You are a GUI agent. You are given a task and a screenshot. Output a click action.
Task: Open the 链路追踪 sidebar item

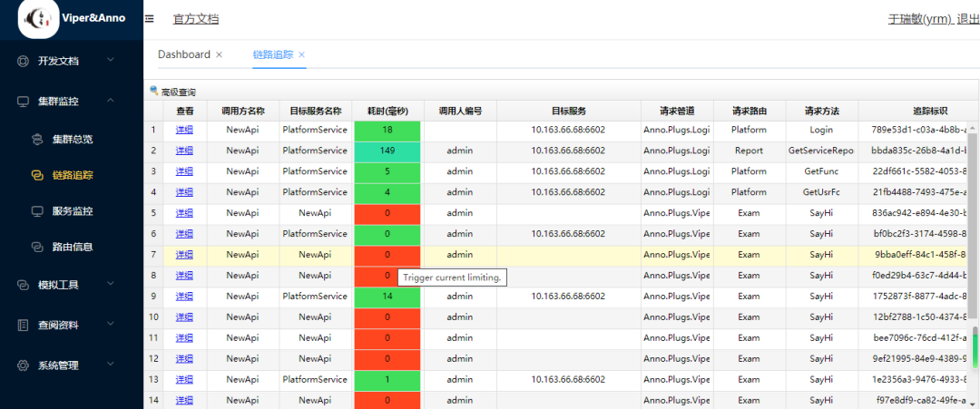tap(73, 175)
